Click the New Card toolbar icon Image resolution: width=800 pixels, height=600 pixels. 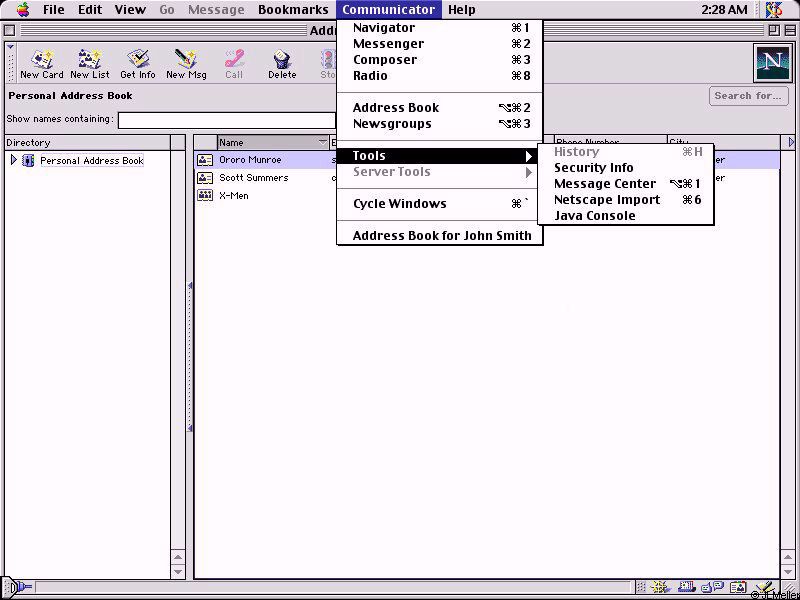(41, 62)
